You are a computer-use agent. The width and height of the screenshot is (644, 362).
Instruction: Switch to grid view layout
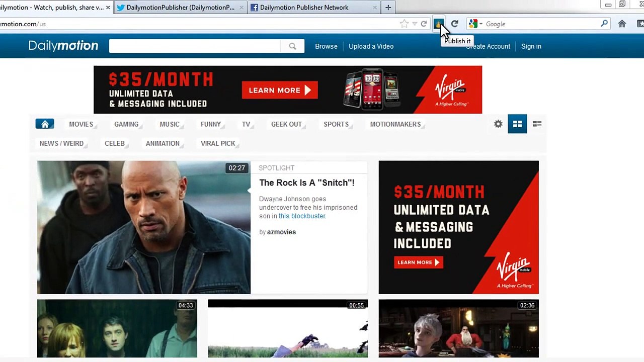click(x=517, y=124)
